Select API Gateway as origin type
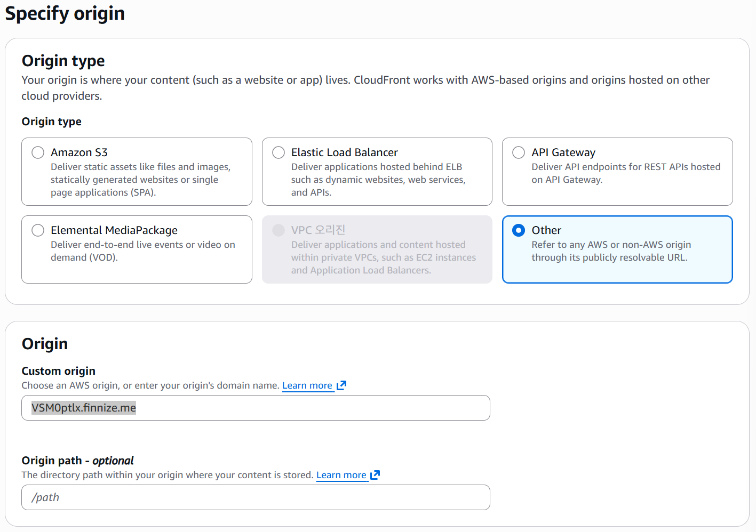This screenshot has width=756, height=532. point(519,152)
